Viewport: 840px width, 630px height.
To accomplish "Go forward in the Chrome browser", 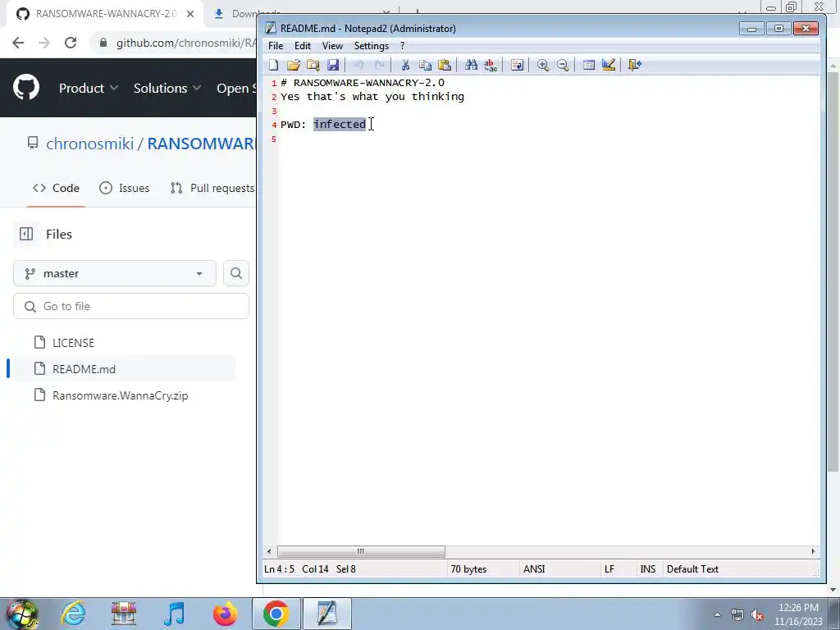I will [x=44, y=43].
